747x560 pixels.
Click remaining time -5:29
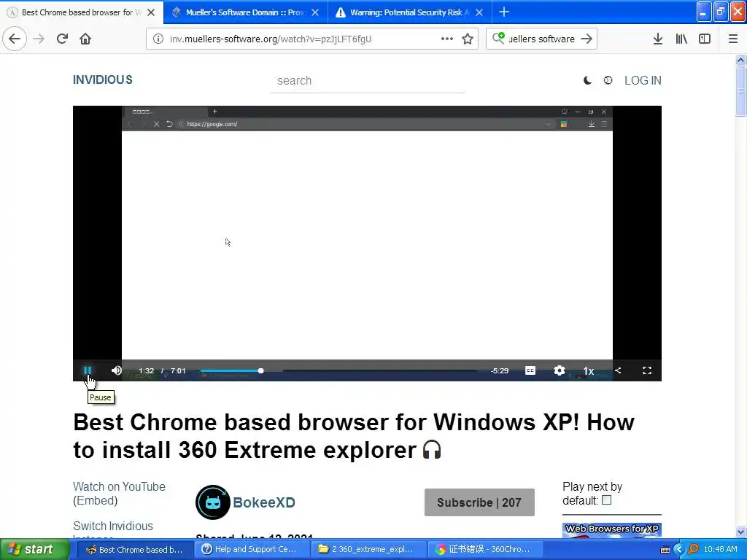500,370
